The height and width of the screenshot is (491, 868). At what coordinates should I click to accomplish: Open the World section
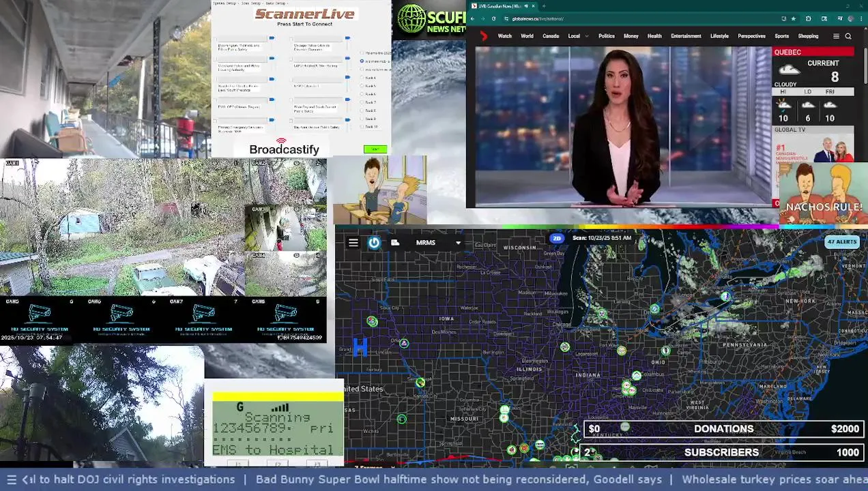click(527, 36)
